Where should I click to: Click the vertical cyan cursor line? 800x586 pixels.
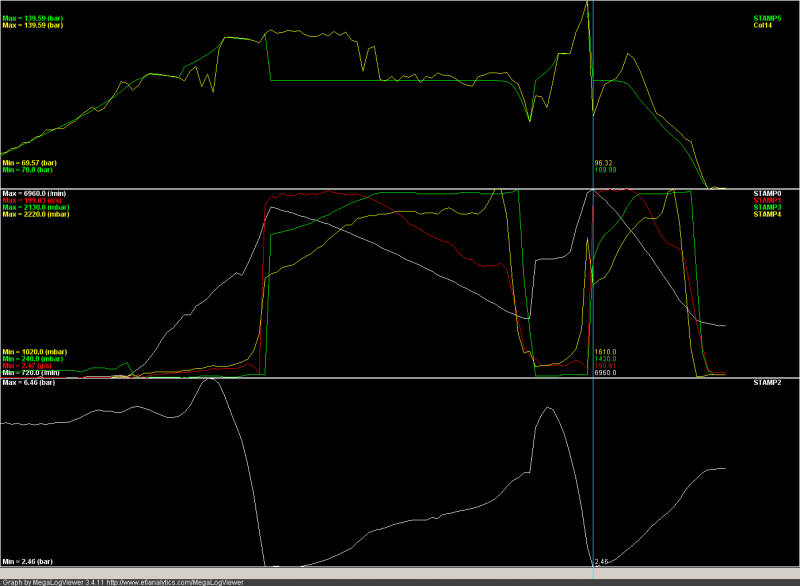592,300
